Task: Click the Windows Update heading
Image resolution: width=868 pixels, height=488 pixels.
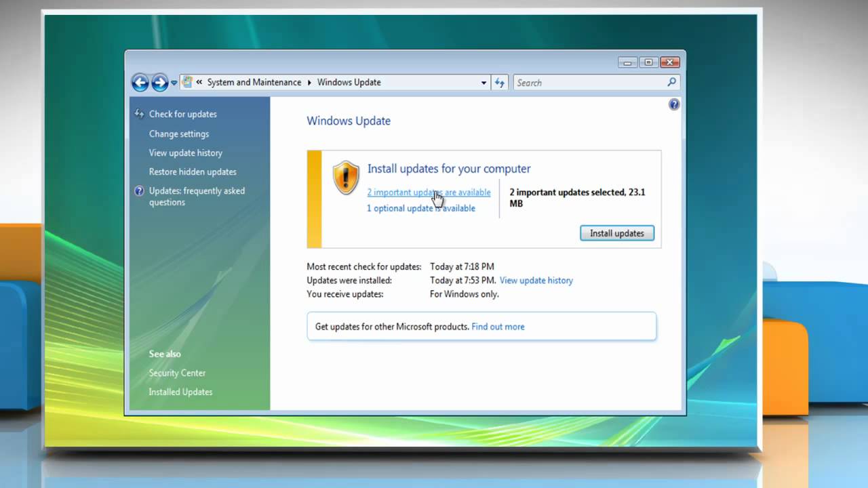Action: tap(349, 121)
